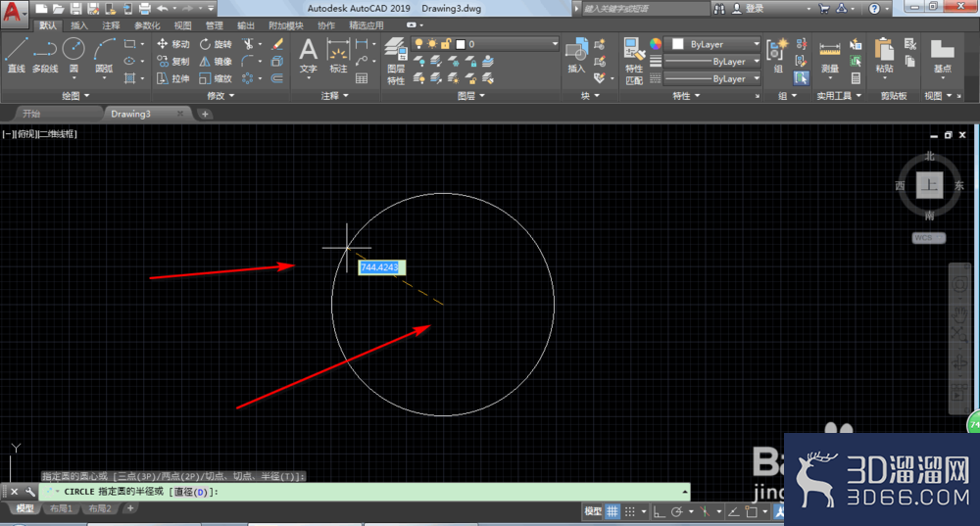
Task: Click the 移动 (Move) tool
Action: 173,44
